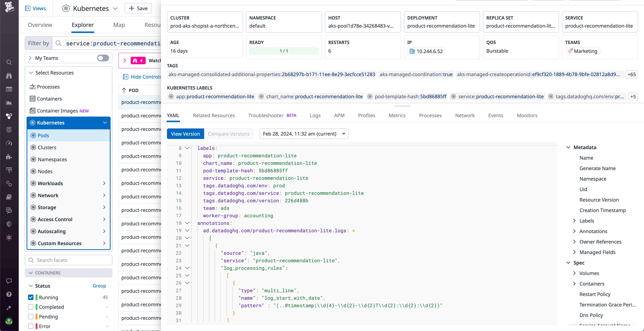Switch to the Map tab
The height and width of the screenshot is (331, 644).
click(119, 25)
